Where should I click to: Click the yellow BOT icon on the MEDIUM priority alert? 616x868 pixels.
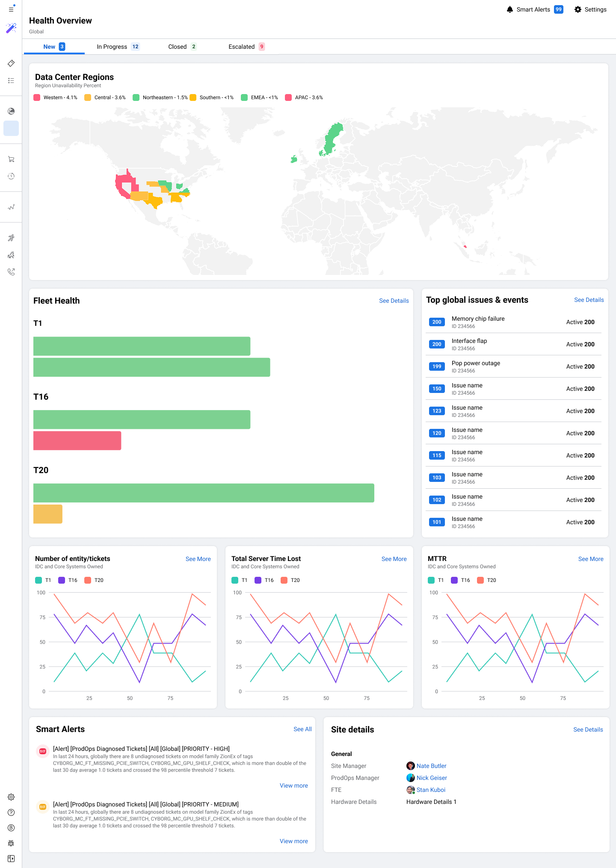[x=43, y=807]
